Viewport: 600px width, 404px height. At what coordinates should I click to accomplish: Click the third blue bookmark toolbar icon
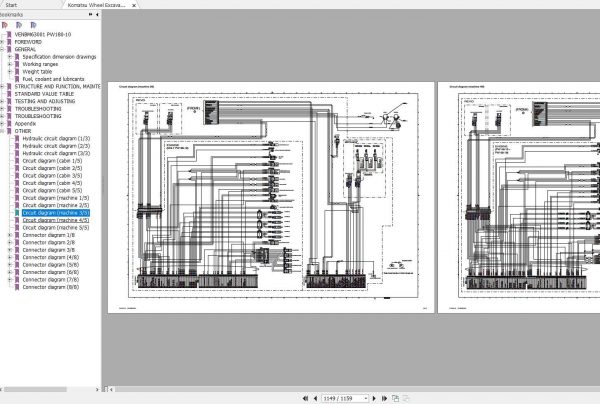[33, 25]
